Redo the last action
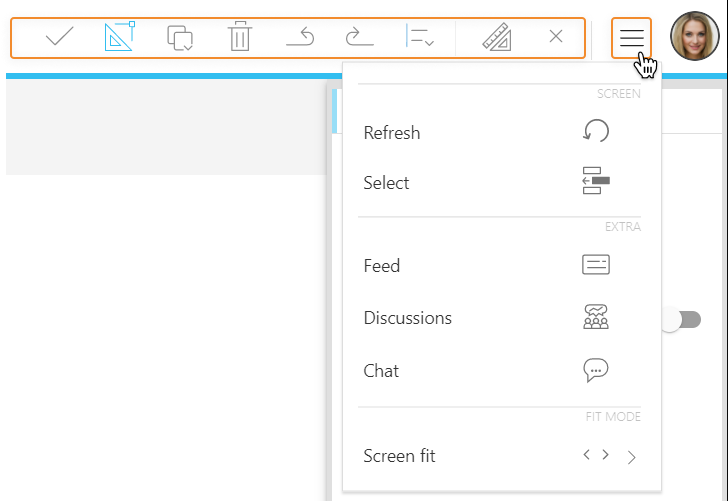This screenshot has width=728, height=501. (359, 38)
